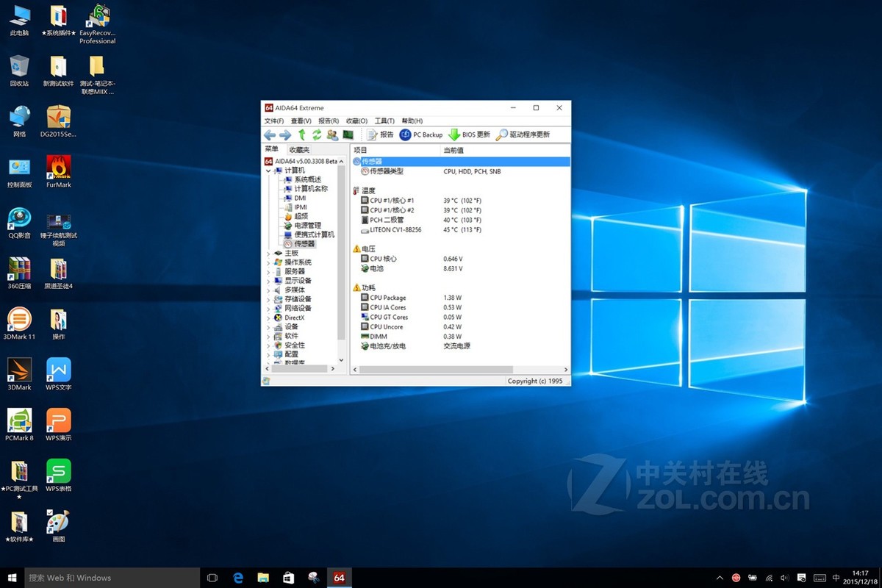This screenshot has height=588, width=882.
Task: Switch to the 收藏夹 tab
Action: pyautogui.click(x=299, y=149)
